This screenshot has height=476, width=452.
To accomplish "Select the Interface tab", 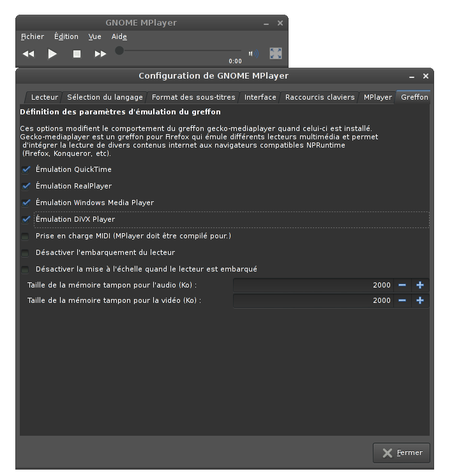I will point(260,97).
